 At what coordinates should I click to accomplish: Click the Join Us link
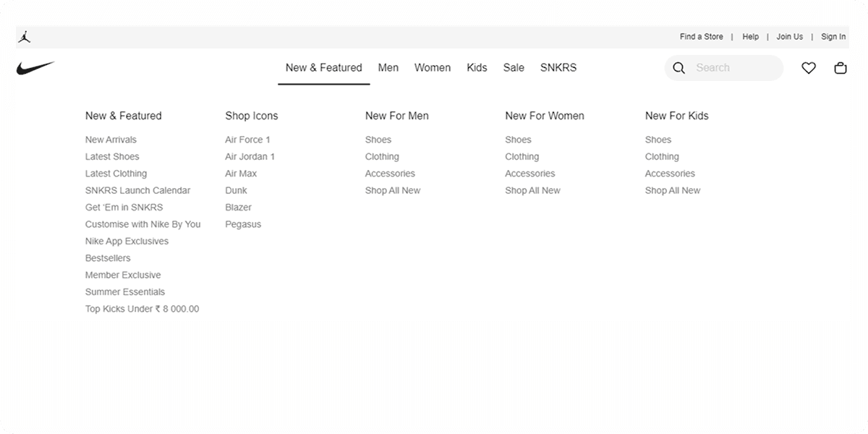(x=790, y=37)
